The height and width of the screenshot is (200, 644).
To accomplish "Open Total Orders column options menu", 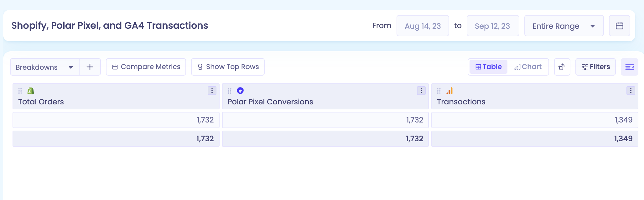I will tap(212, 91).
